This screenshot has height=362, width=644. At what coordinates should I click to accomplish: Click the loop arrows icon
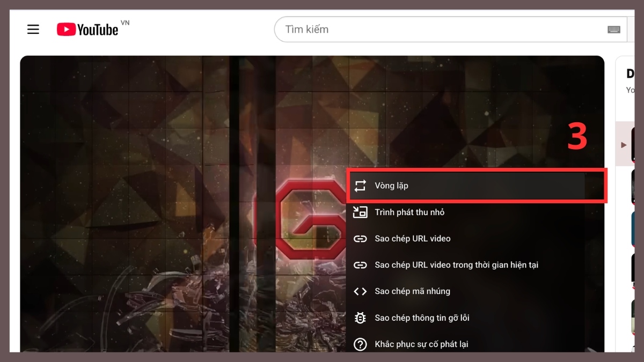360,186
